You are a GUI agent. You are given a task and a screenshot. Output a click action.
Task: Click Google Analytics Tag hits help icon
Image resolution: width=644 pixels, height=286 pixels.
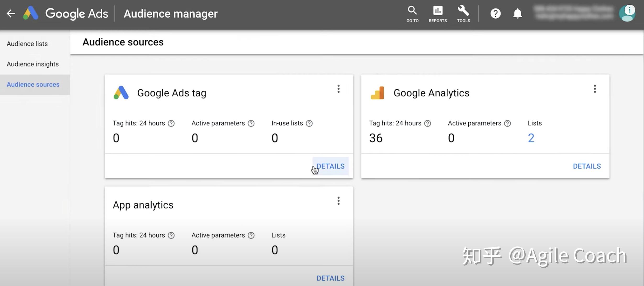point(428,123)
